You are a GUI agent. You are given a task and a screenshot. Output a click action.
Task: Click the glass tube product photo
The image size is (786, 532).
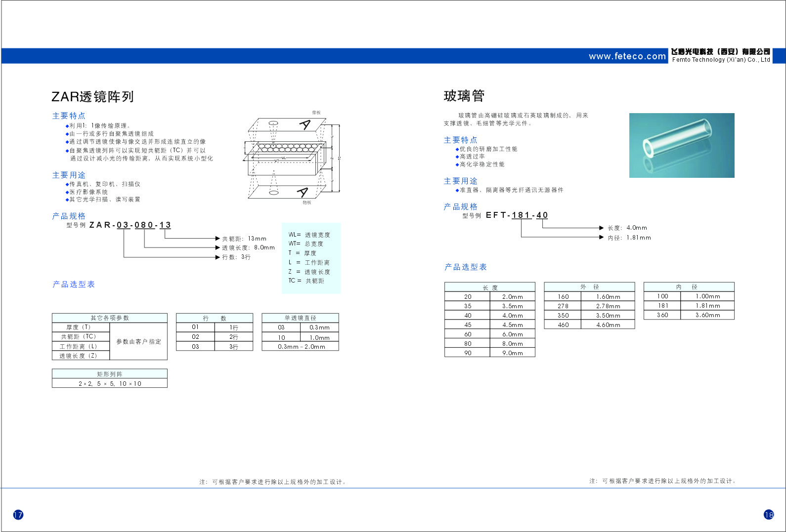tap(681, 145)
